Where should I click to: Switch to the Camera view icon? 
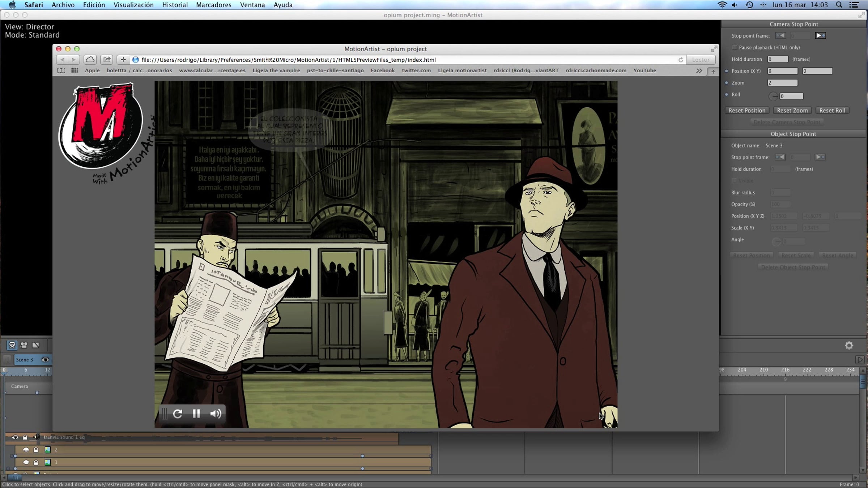pos(24,345)
